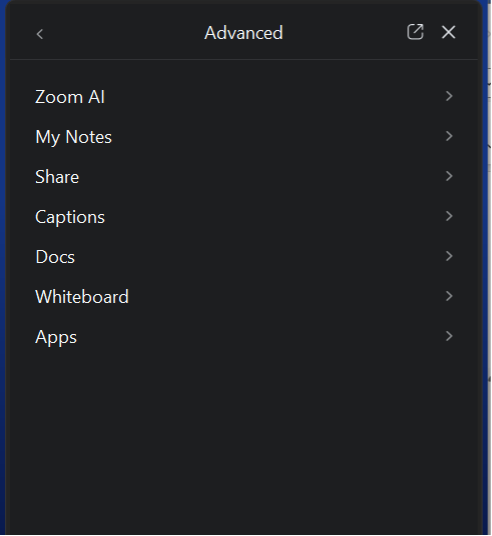
Task: Expand My Notes via its chevron
Action: 449,136
